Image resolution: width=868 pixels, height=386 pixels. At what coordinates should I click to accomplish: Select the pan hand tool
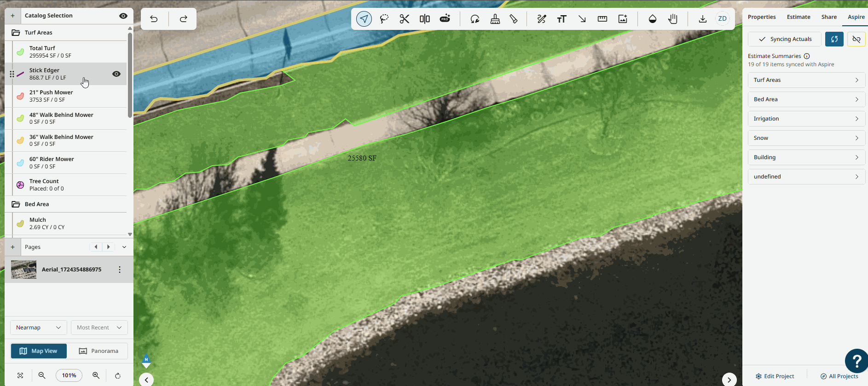(673, 19)
